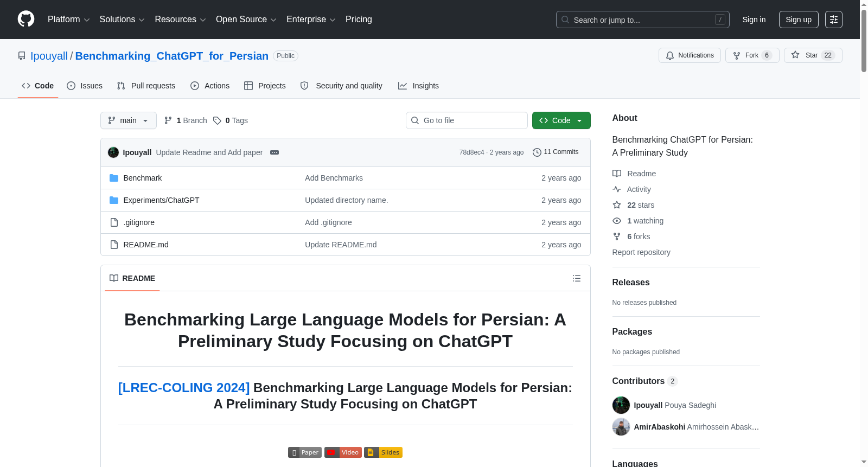Open the Updated directory name commit
This screenshot has width=868, height=467.
347,200
